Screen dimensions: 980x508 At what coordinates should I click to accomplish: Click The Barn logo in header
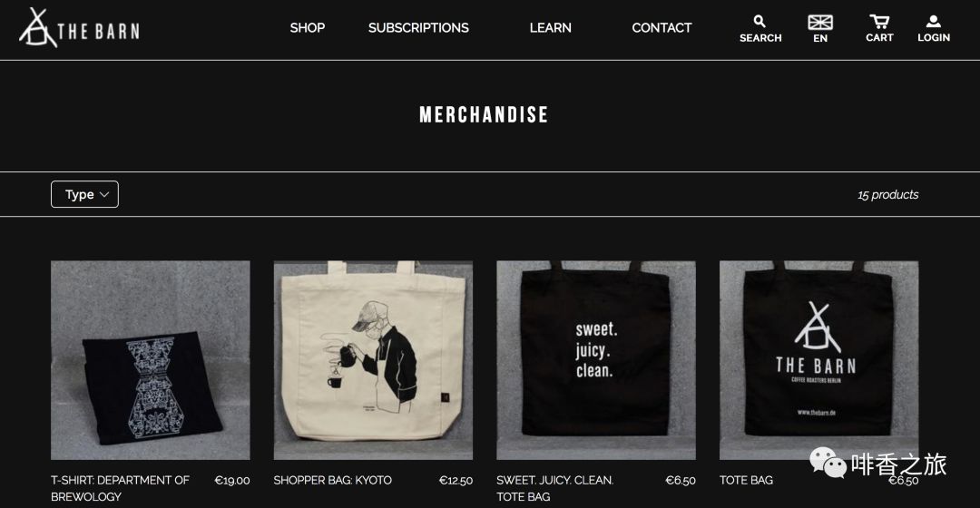coord(79,28)
